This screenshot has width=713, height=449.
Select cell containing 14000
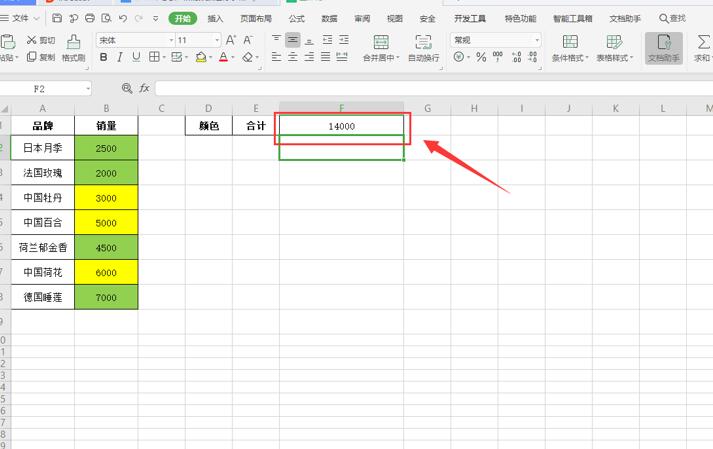tap(341, 125)
